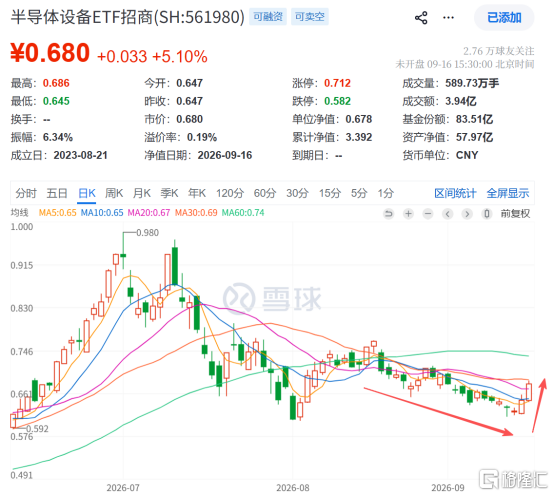Switch to the 分时 tab
Image resolution: width=554 pixels, height=496 pixels.
26,193
